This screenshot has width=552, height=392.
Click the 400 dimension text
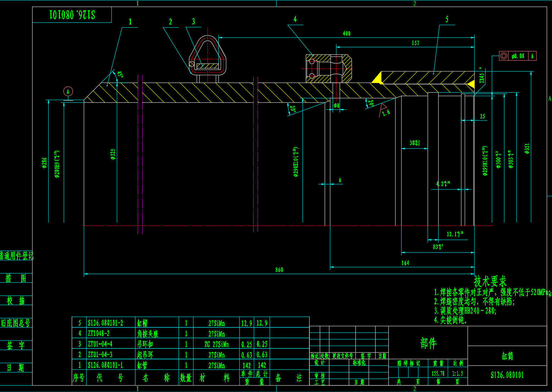coord(347,33)
